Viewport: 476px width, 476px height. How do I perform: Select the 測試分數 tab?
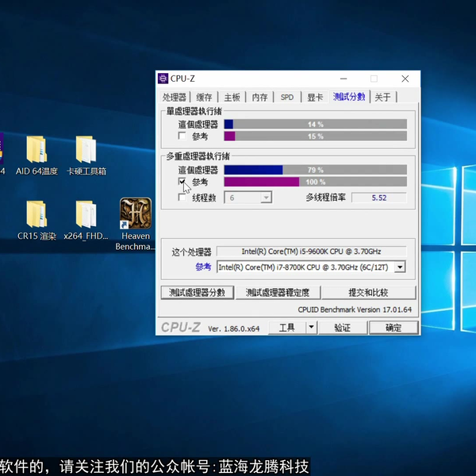point(349,97)
